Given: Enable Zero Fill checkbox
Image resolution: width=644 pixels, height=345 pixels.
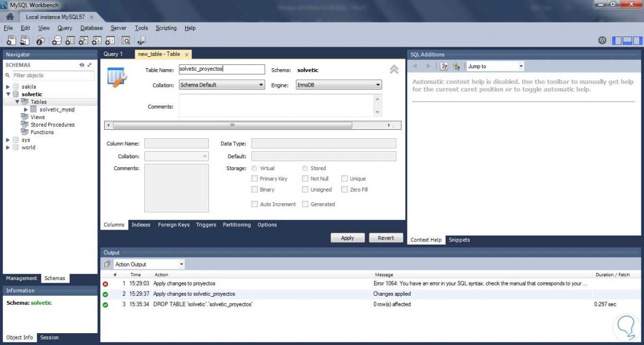Looking at the screenshot, I should pos(345,189).
